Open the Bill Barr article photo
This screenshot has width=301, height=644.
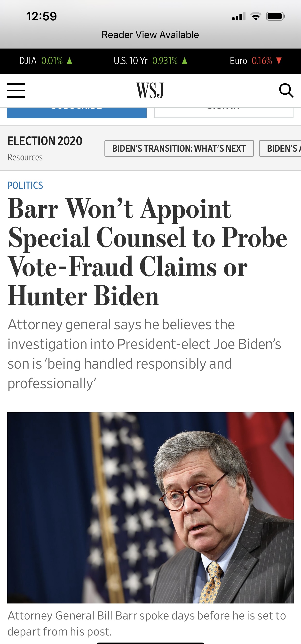[150, 508]
